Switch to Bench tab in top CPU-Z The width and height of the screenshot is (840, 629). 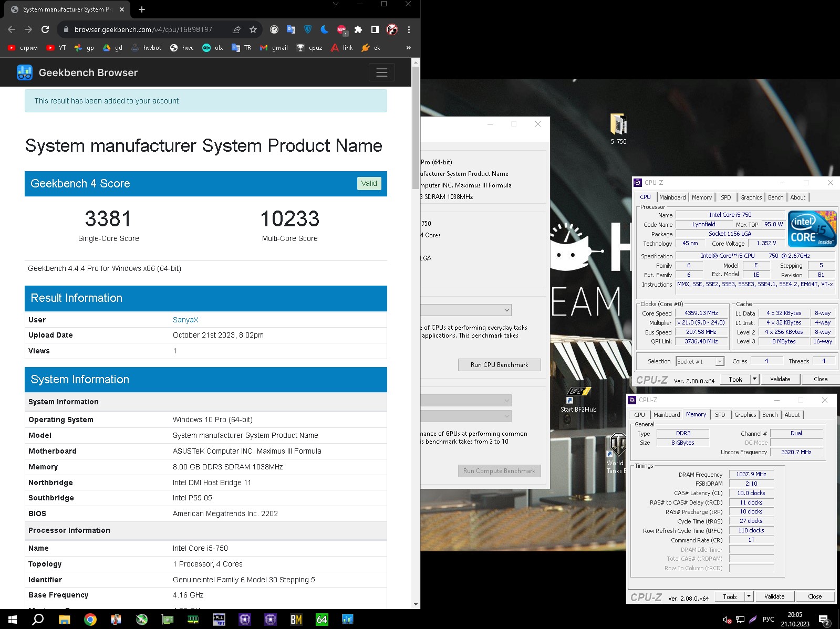tap(775, 197)
